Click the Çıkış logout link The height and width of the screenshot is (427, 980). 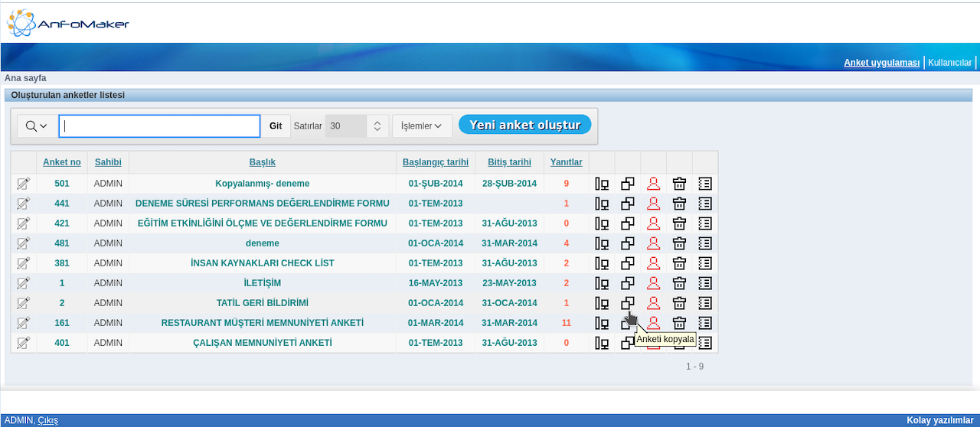pos(47,420)
